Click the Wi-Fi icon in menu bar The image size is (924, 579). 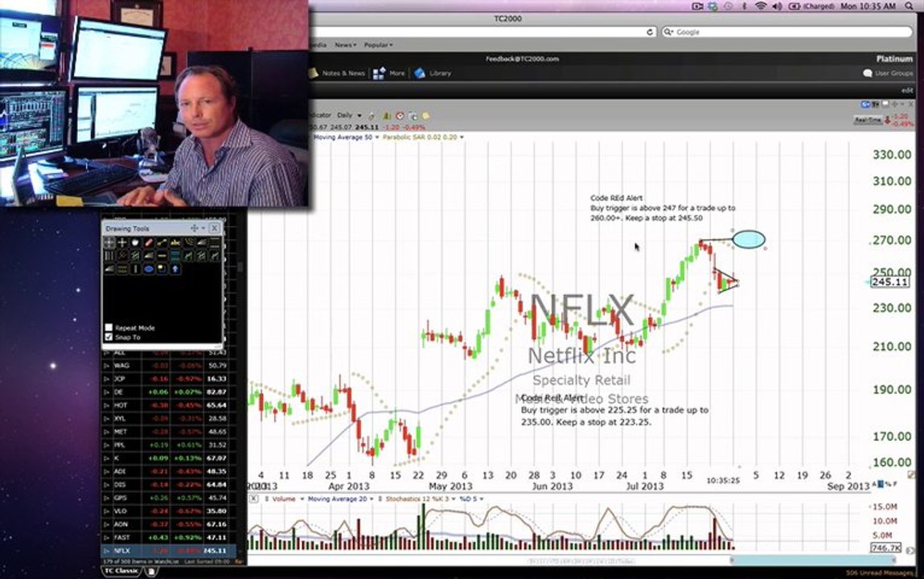pyautogui.click(x=761, y=6)
